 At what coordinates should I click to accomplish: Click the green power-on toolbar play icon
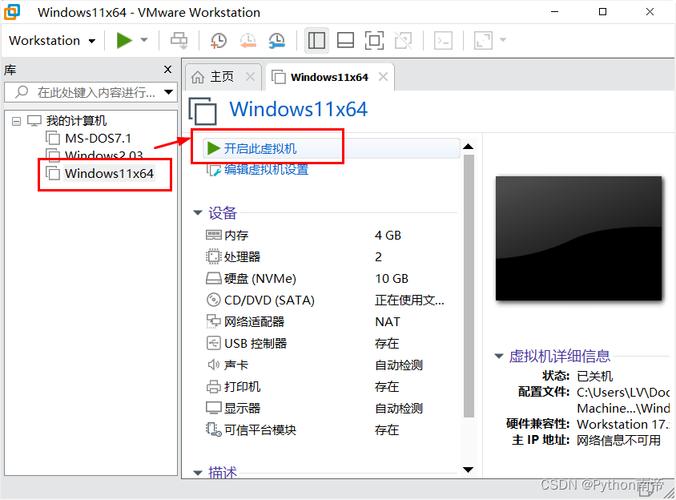tap(124, 41)
